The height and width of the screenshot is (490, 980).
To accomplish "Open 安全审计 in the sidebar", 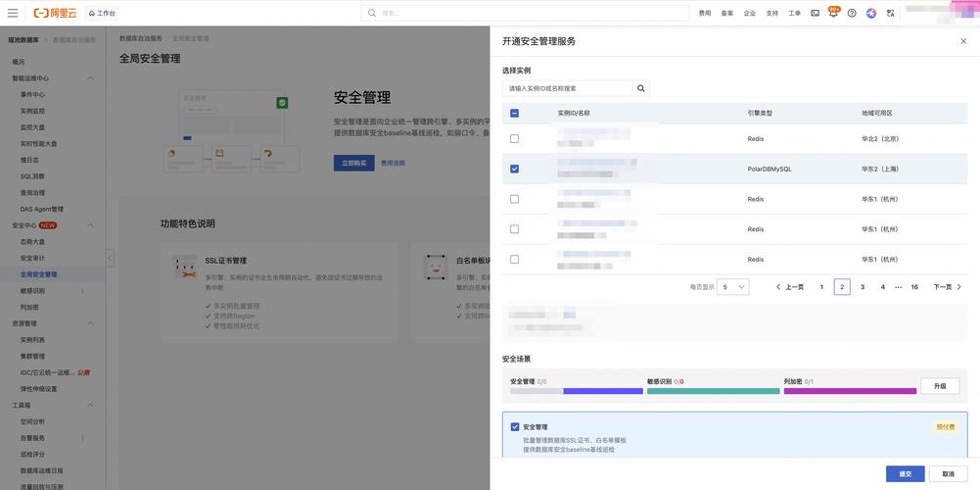I will tap(32, 258).
